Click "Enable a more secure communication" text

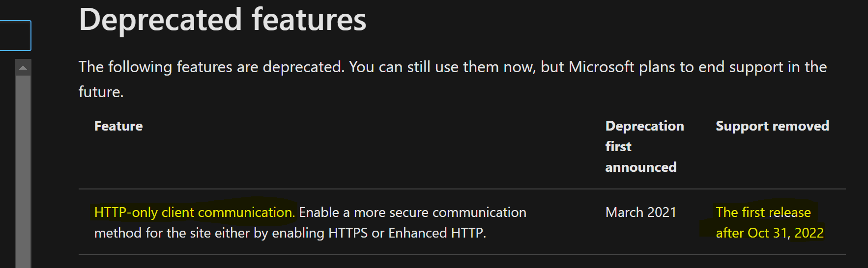pyautogui.click(x=412, y=212)
